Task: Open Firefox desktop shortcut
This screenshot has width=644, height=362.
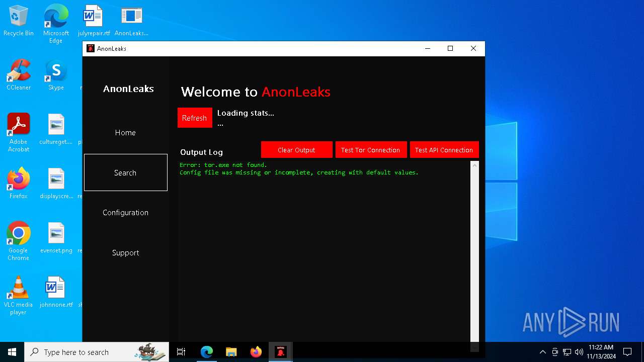Action: [x=19, y=184]
